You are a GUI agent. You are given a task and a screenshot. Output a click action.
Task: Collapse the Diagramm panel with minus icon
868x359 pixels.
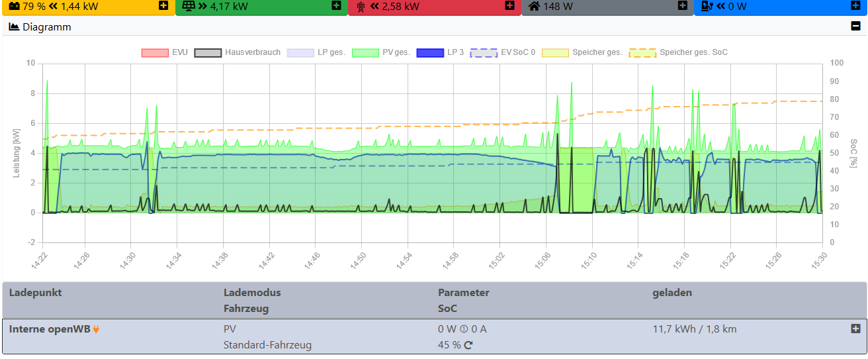(x=855, y=26)
